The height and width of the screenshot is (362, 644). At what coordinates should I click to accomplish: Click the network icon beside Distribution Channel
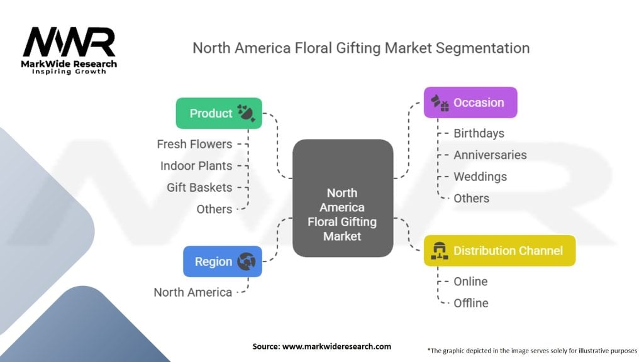(440, 251)
